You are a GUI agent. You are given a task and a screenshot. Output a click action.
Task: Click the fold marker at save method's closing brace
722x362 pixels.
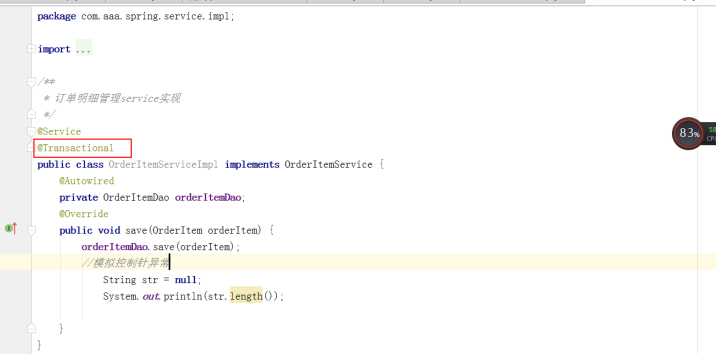(31, 328)
